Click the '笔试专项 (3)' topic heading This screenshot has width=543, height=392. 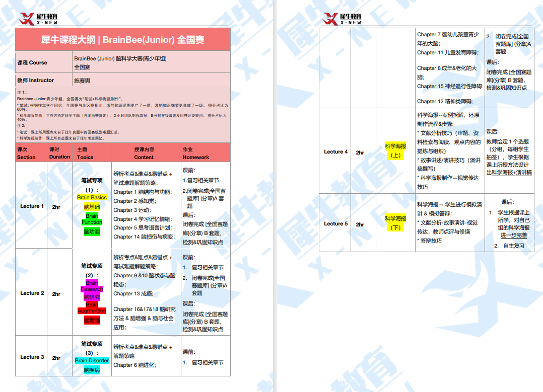click(x=92, y=348)
